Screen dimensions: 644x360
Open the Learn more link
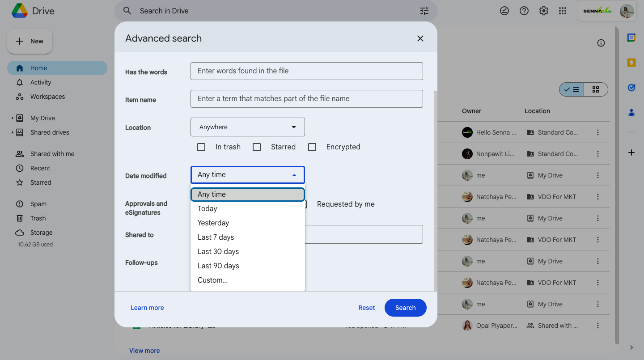[x=147, y=308]
